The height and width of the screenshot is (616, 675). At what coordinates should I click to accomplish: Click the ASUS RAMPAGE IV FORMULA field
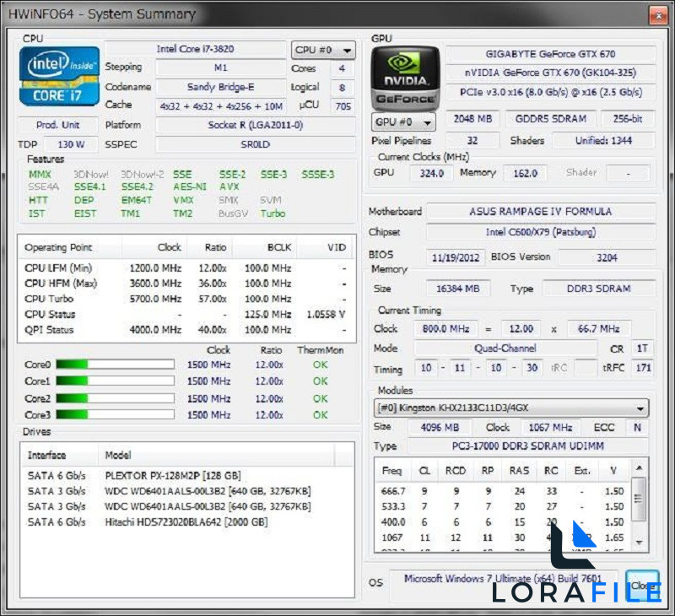(x=541, y=212)
